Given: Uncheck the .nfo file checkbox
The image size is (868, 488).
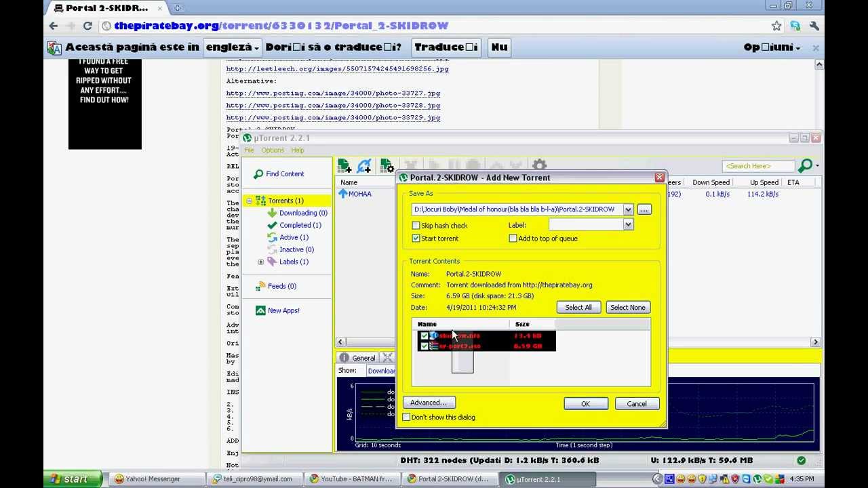Looking at the screenshot, I should [425, 335].
